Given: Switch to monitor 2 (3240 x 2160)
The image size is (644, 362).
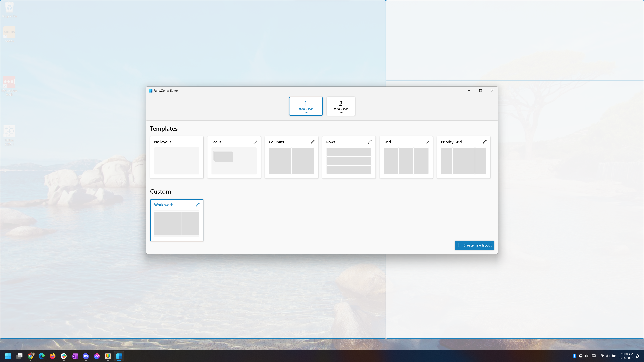Looking at the screenshot, I should 340,106.
